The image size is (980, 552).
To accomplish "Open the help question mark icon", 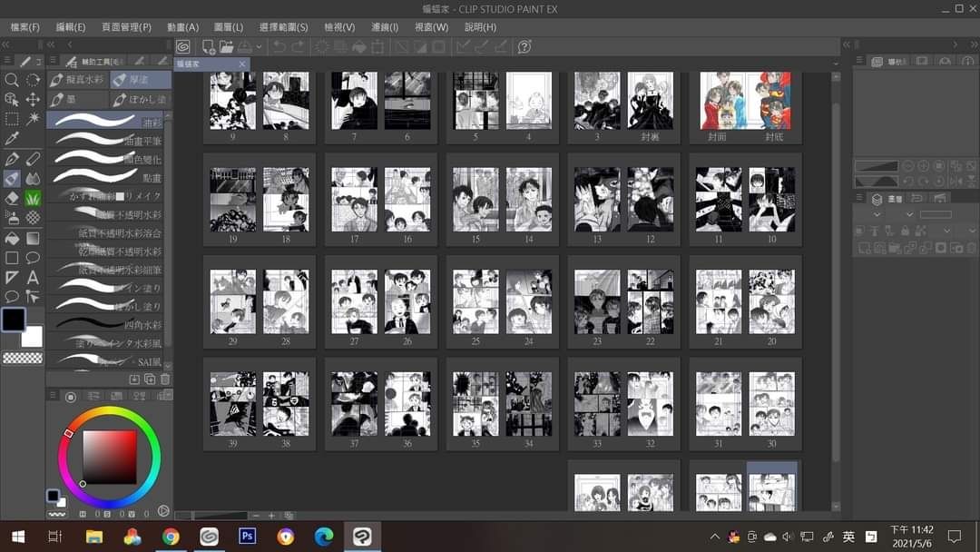I will coord(524,47).
